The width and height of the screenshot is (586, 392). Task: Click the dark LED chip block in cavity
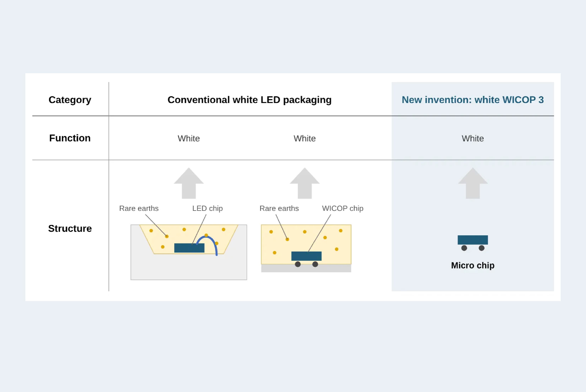[189, 248]
